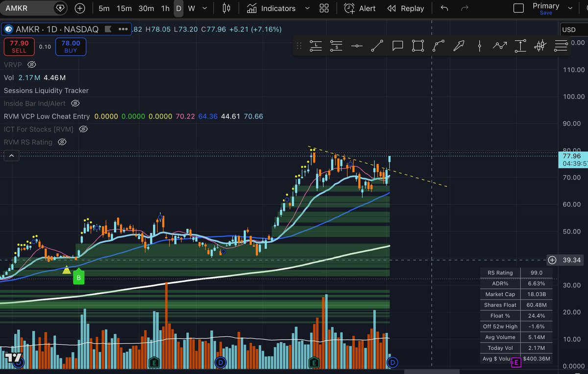Open symbol search showing AMKR
This screenshot has width=588, height=374.
tap(33, 8)
